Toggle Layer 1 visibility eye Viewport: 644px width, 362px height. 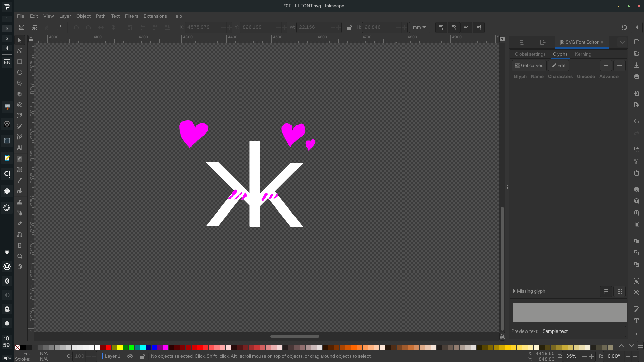[130, 356]
